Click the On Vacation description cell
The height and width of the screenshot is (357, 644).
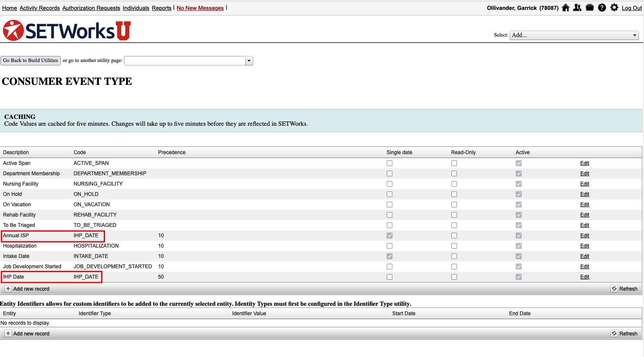pyautogui.click(x=17, y=205)
